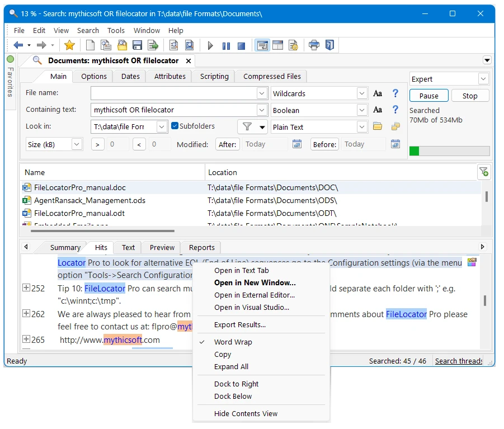Switch to the Compressed Files tab
The image size is (504, 429).
click(272, 77)
